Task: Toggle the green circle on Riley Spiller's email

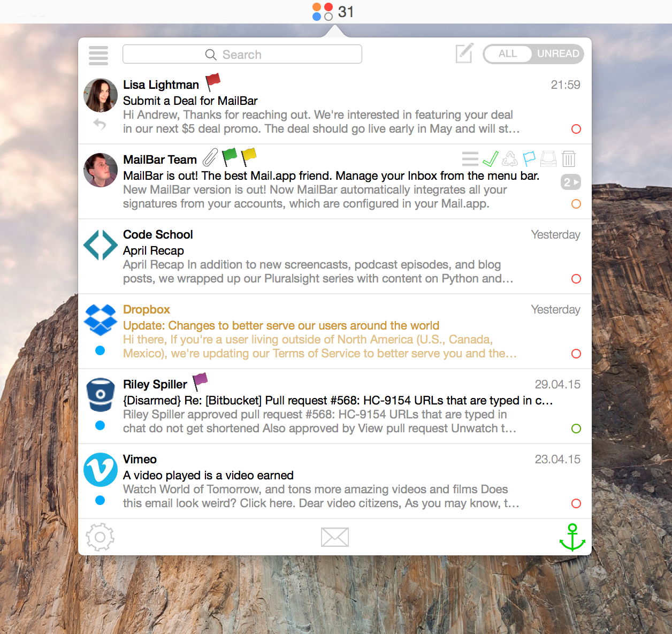Action: (576, 429)
